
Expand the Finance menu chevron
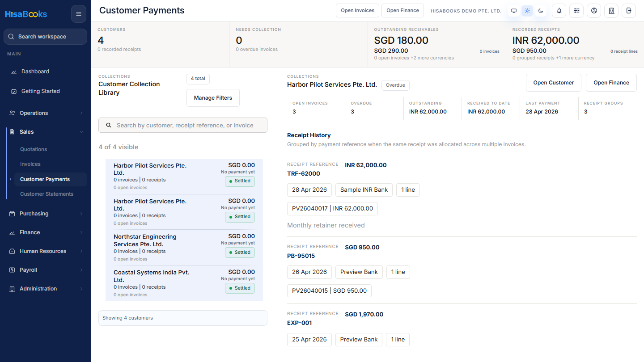coord(81,232)
